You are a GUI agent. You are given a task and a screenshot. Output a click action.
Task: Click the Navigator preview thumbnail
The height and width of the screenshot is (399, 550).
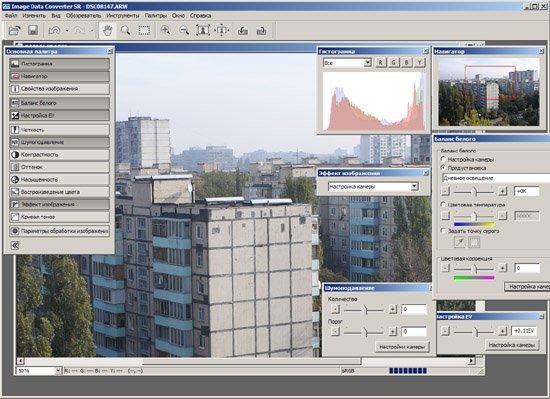pyautogui.click(x=489, y=92)
